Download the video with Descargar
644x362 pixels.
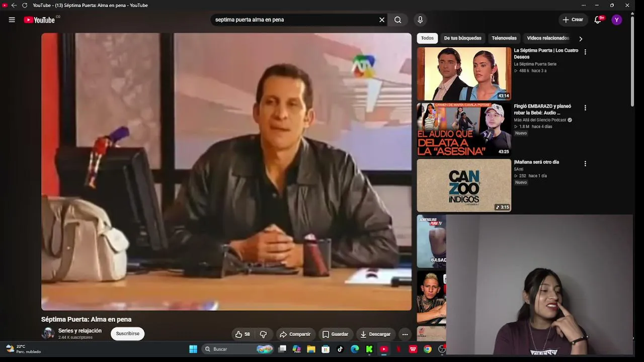[375, 334]
